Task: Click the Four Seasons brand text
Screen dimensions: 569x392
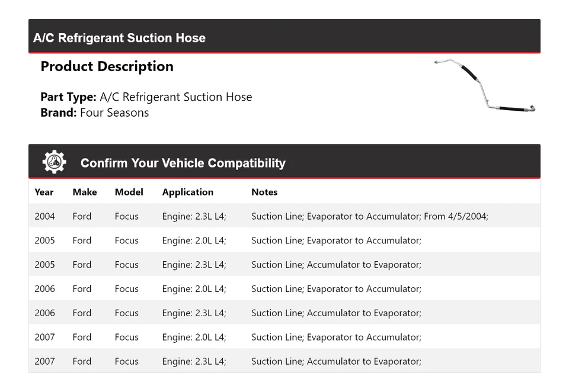Action: (x=114, y=113)
